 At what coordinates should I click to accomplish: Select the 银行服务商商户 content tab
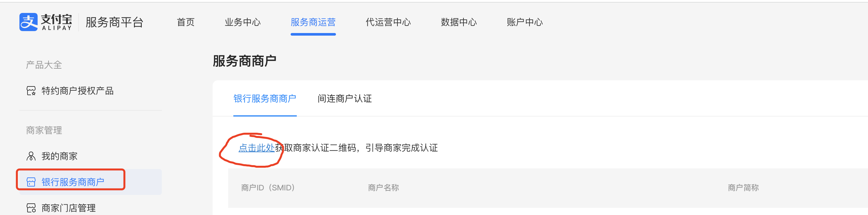click(265, 99)
